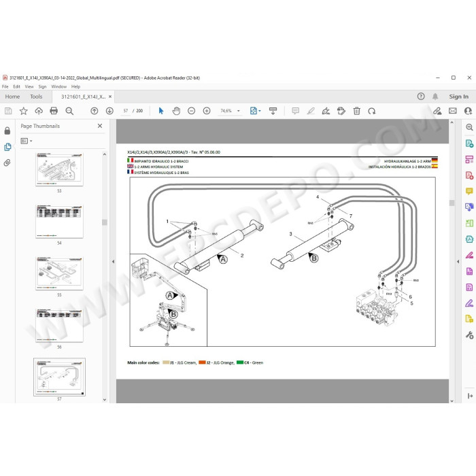Select page 53 thumbnail

click(59, 169)
